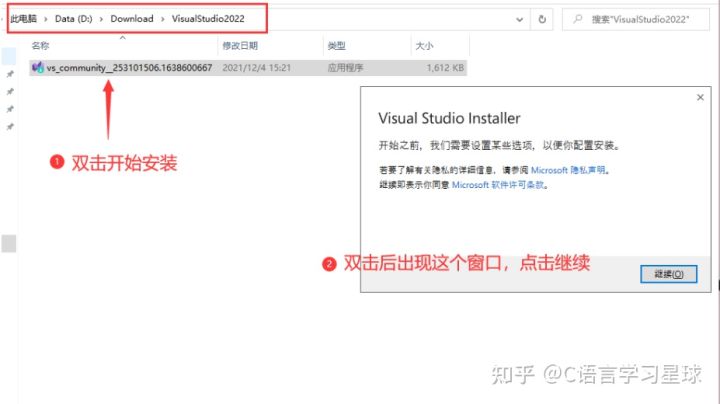Click the left navigation pane scrollbar thumb

tap(9, 243)
